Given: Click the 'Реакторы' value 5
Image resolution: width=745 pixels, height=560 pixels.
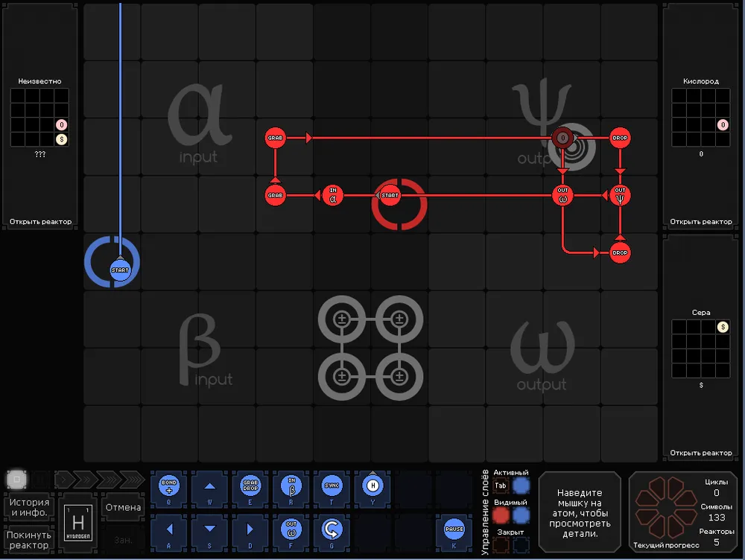Looking at the screenshot, I should click(x=717, y=542).
